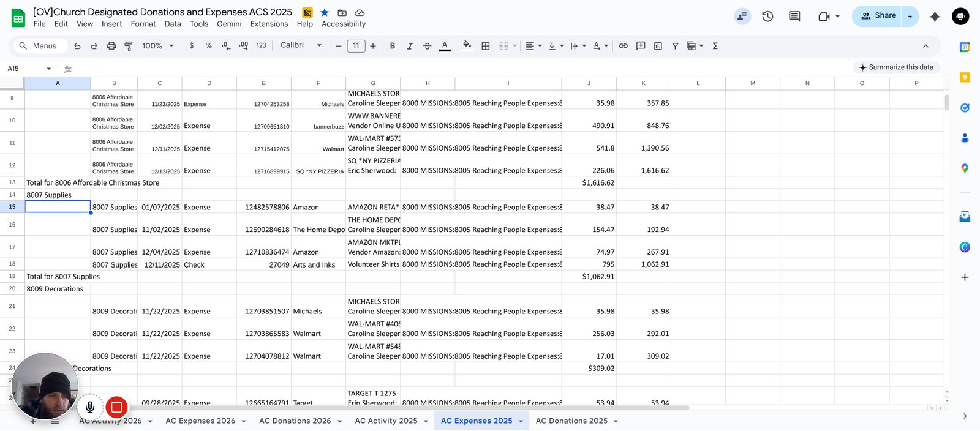Screen dimensions: 980x431
Task: Toggle the filter on the sheet
Action: pyautogui.click(x=675, y=46)
